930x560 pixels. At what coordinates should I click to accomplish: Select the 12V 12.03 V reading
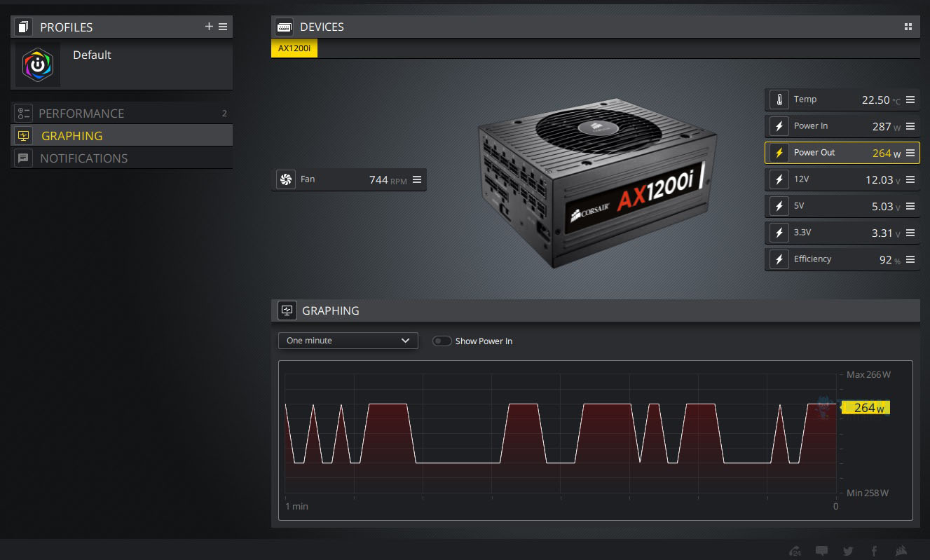tap(883, 180)
